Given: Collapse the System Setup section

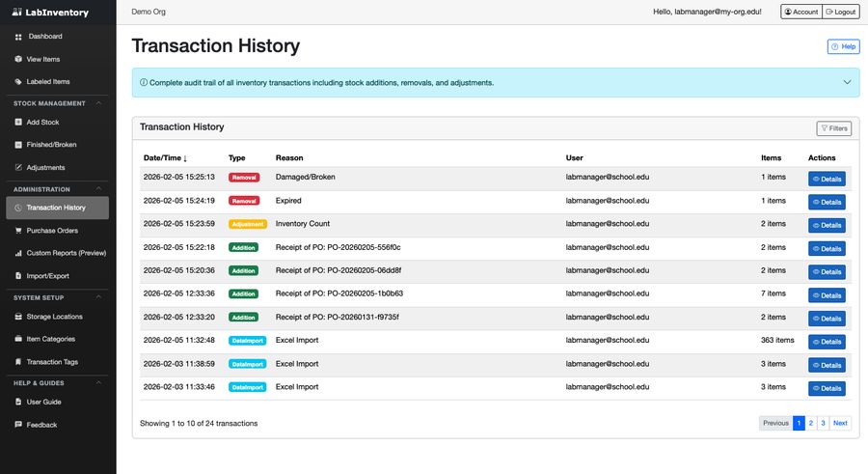Looking at the screenshot, I should [x=98, y=297].
